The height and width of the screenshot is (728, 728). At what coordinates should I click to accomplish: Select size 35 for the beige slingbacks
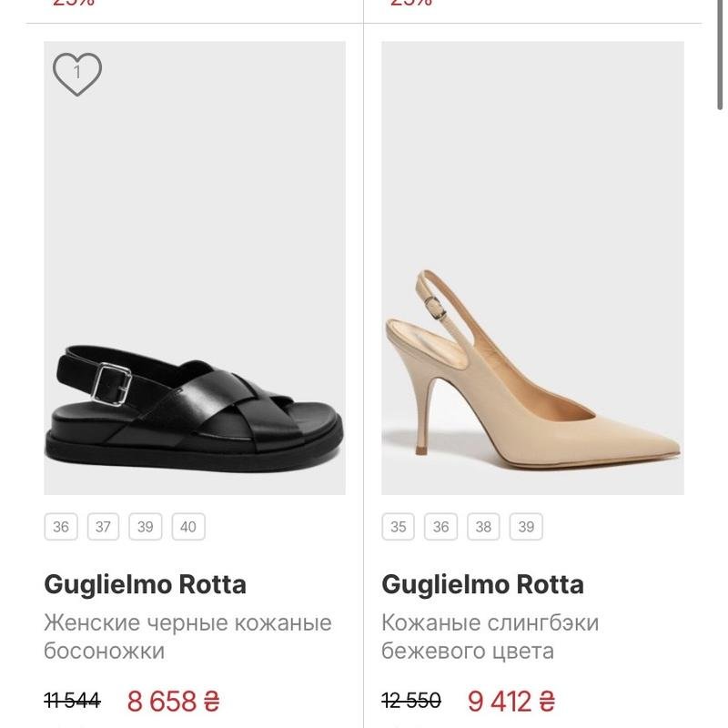399,527
